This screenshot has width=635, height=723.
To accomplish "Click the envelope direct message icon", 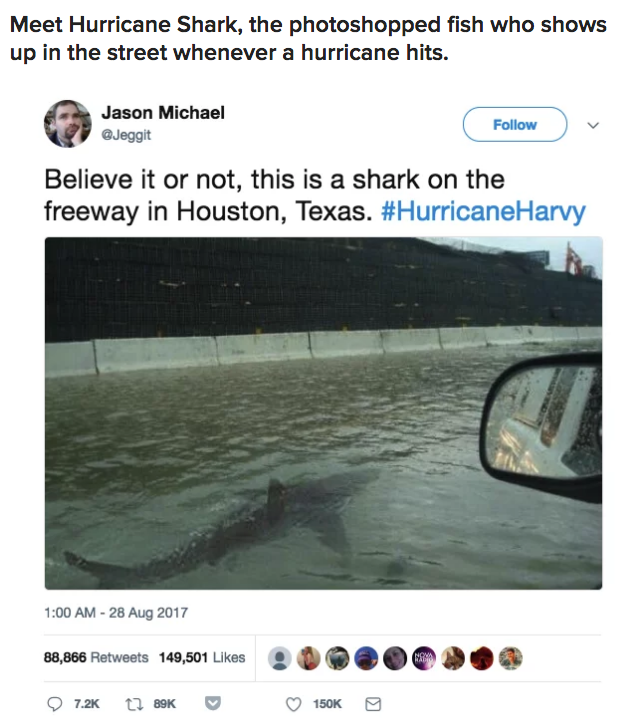I will 373,704.
